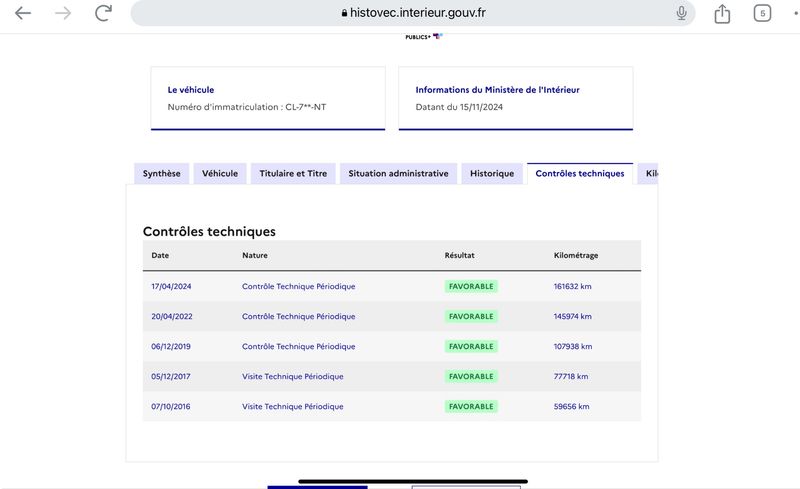800x489 pixels.
Task: Click the 59656 km mileage value
Action: pos(571,407)
